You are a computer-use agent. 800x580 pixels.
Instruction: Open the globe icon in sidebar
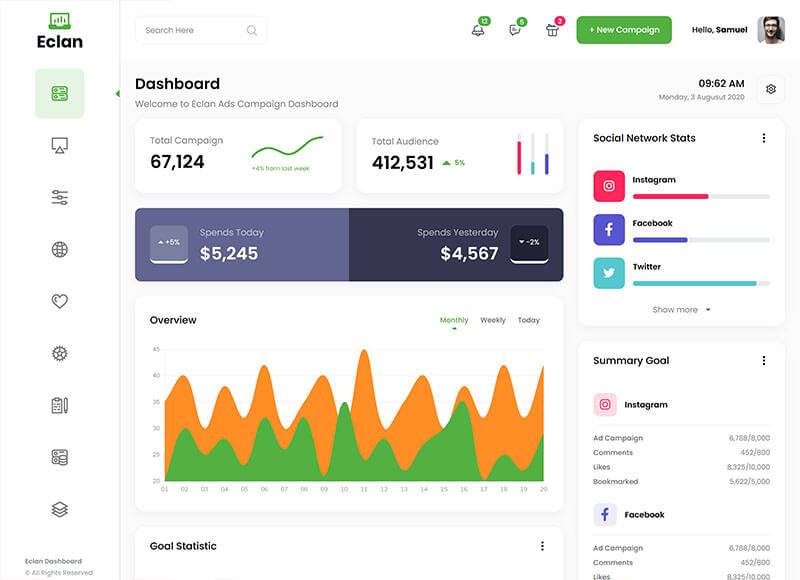59,250
